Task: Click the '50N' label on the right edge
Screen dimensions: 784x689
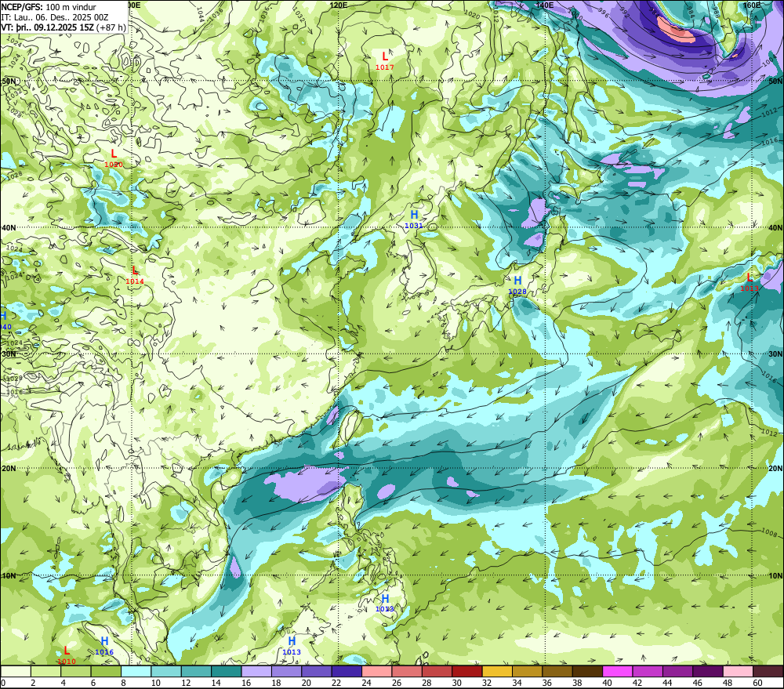Action: point(775,81)
